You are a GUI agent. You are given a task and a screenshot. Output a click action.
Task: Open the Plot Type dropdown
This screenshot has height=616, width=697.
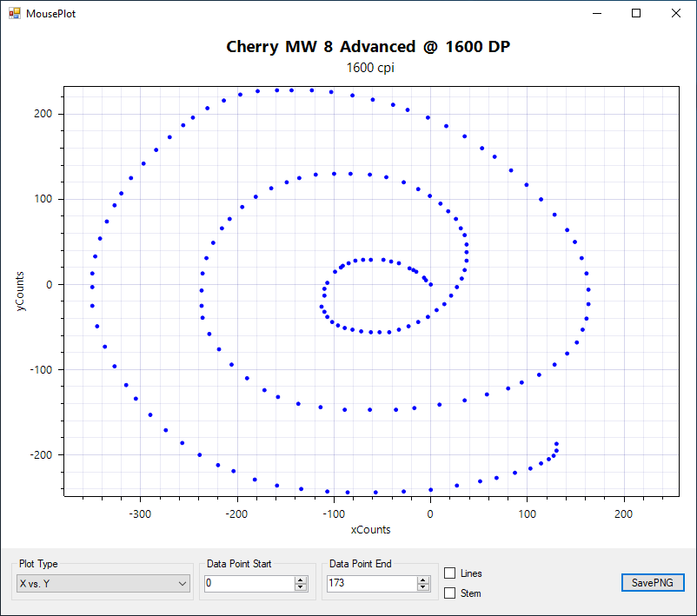pyautogui.click(x=103, y=583)
